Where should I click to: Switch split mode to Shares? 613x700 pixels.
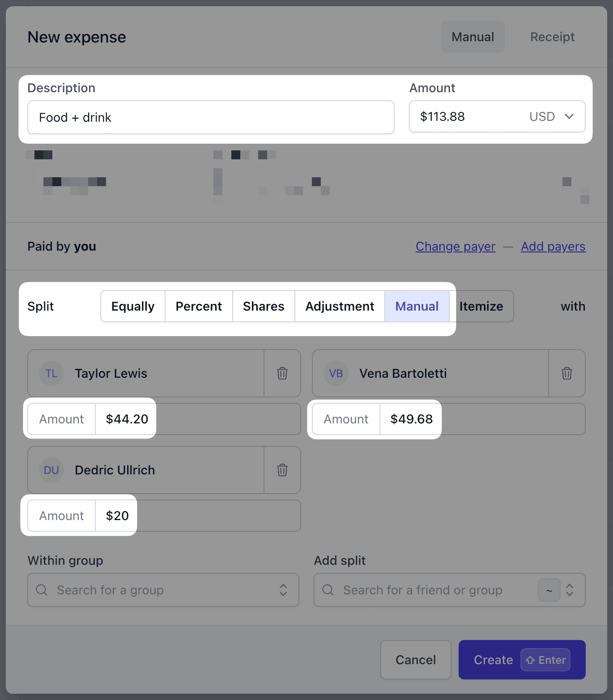coord(264,306)
